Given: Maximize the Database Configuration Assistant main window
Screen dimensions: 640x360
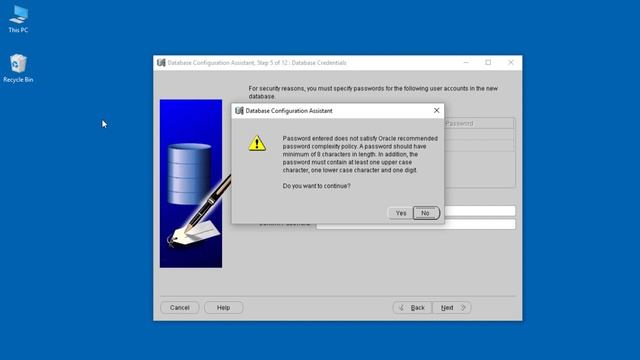Looking at the screenshot, I should pyautogui.click(x=488, y=62).
